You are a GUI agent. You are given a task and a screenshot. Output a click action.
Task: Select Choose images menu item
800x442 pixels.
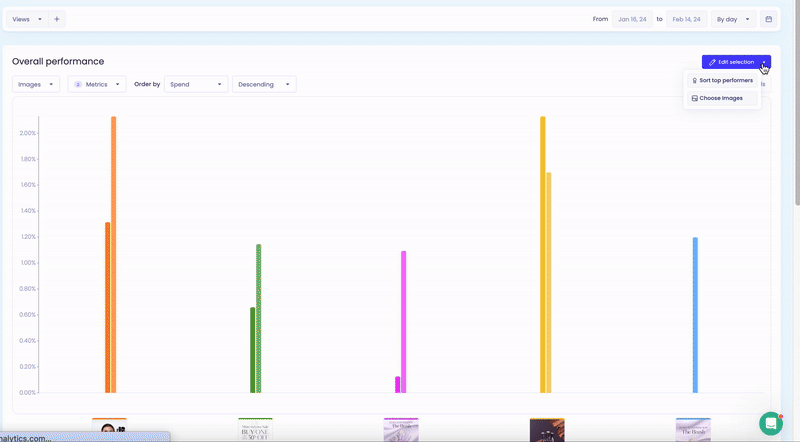tap(722, 98)
